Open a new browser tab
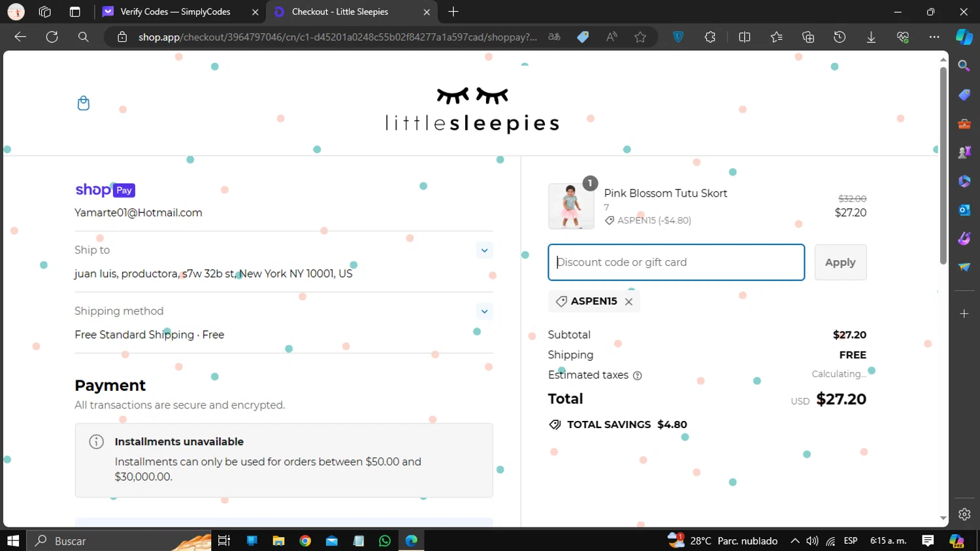Viewport: 980px width, 551px height. click(x=453, y=12)
